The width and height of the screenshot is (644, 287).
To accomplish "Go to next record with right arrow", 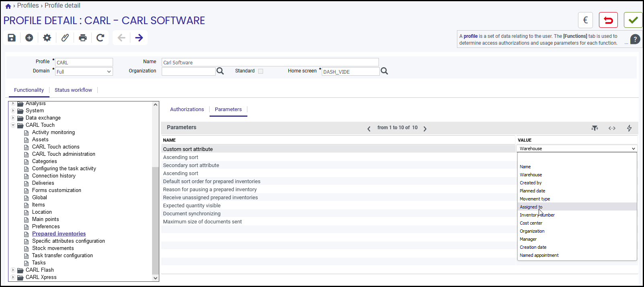I will tap(139, 38).
